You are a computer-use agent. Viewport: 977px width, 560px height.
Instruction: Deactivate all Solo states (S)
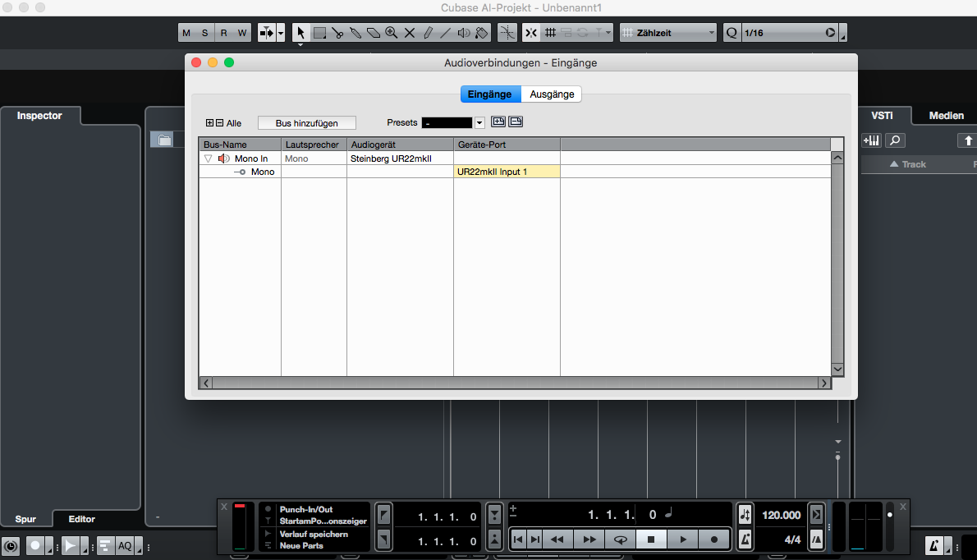coord(204,33)
